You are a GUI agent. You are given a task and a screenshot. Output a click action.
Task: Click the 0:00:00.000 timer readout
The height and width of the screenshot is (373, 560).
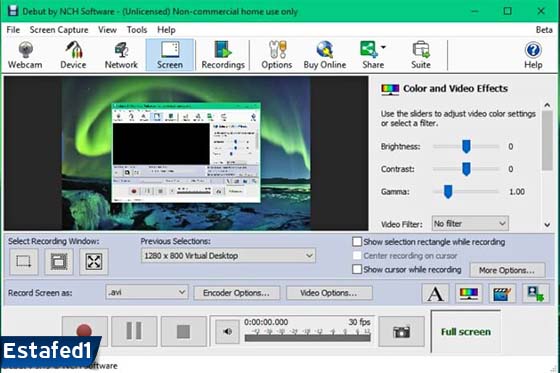266,322
